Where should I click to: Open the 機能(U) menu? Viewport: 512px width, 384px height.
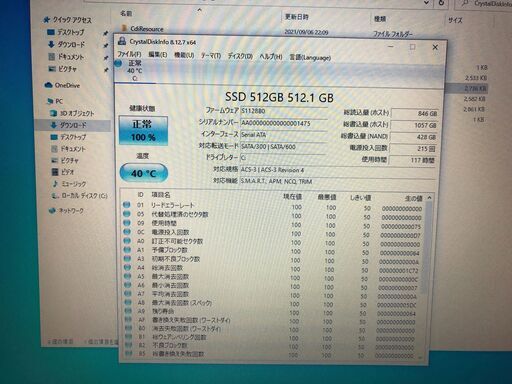(184, 55)
